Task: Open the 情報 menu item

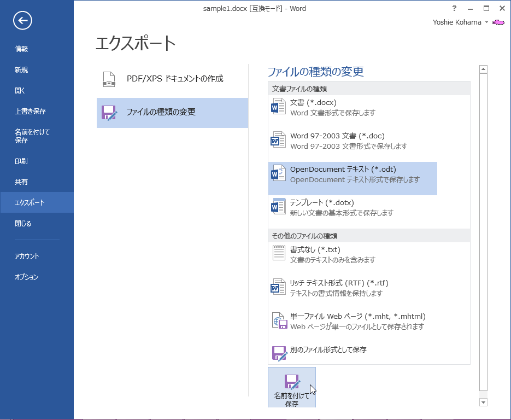Action: tap(37, 49)
